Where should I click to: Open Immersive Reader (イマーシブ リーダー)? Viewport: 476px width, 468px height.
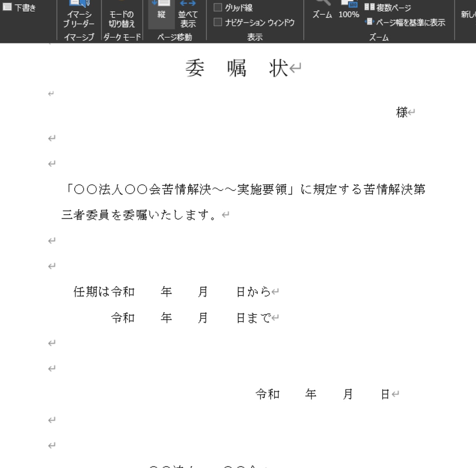pyautogui.click(x=79, y=14)
